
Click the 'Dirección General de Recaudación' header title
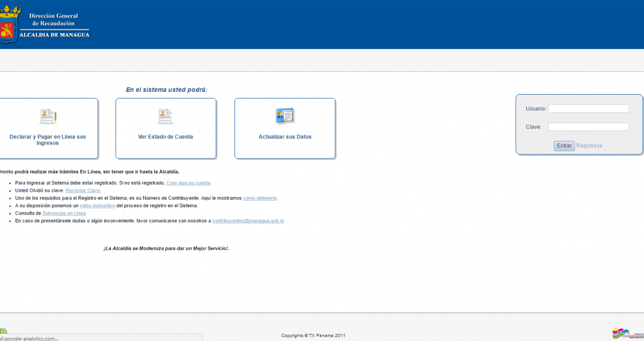coord(53,20)
